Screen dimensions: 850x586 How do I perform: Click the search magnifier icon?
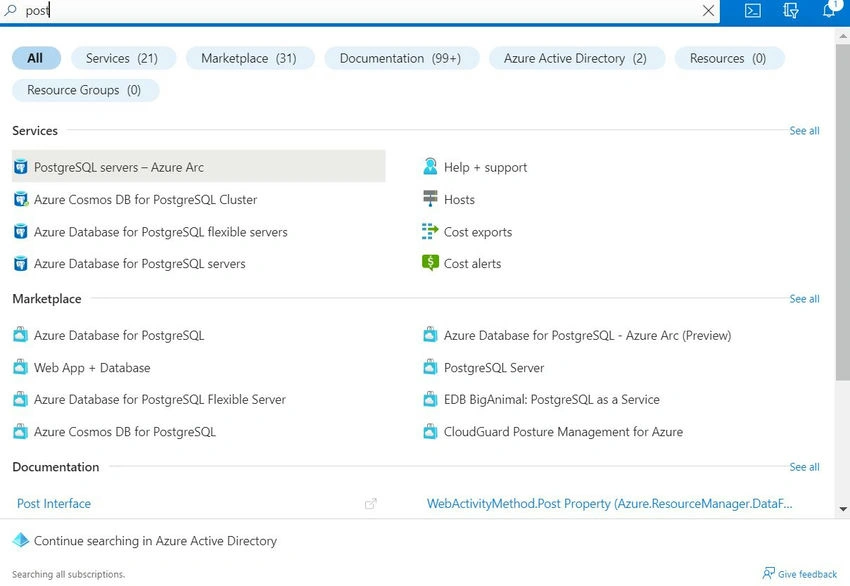[x=10, y=10]
